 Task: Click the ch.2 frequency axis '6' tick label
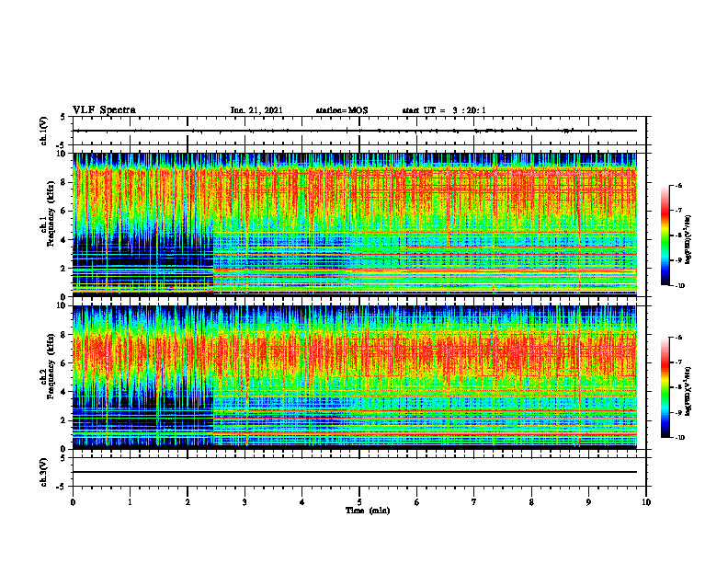click(x=63, y=363)
